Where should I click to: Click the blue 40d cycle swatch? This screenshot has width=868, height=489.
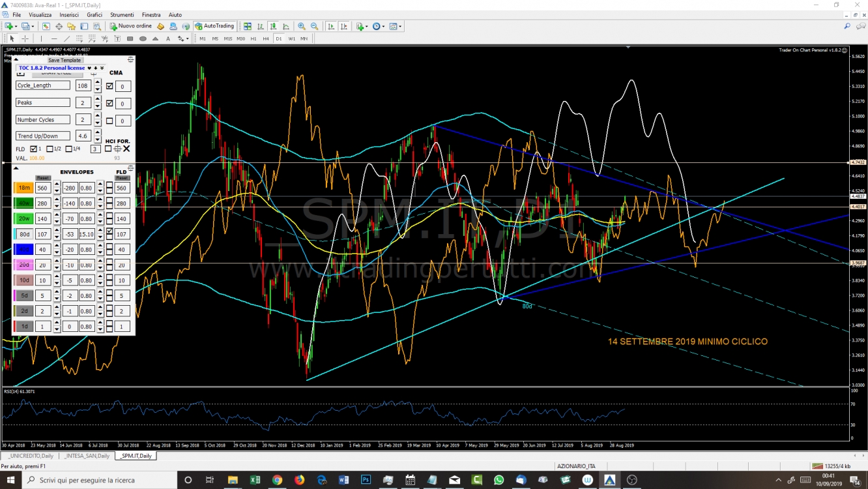[23, 249]
